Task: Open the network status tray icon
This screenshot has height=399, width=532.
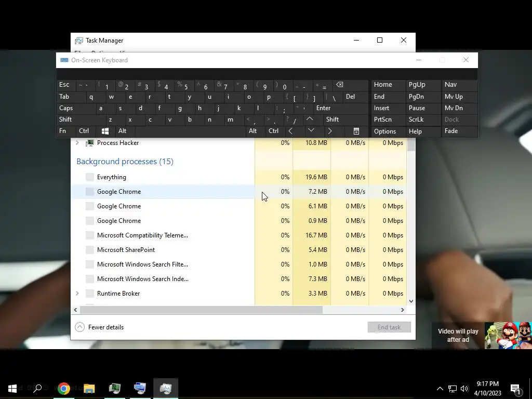Action: [453, 389]
